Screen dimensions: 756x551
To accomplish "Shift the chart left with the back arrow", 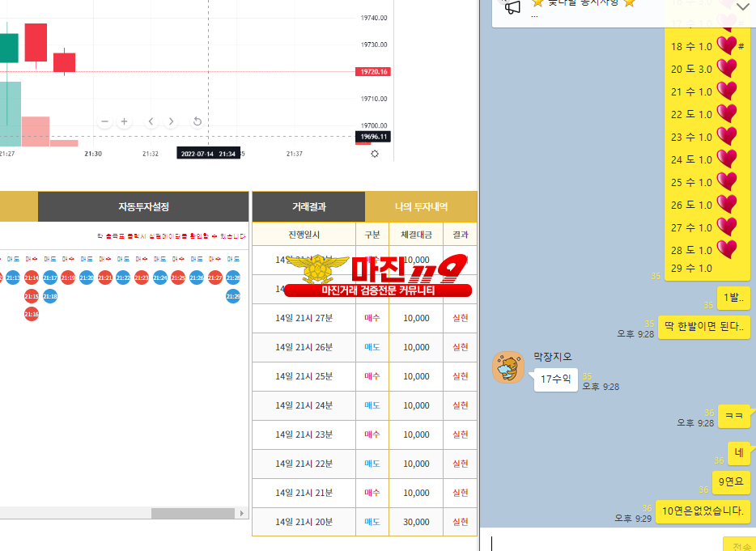I will pyautogui.click(x=151, y=121).
